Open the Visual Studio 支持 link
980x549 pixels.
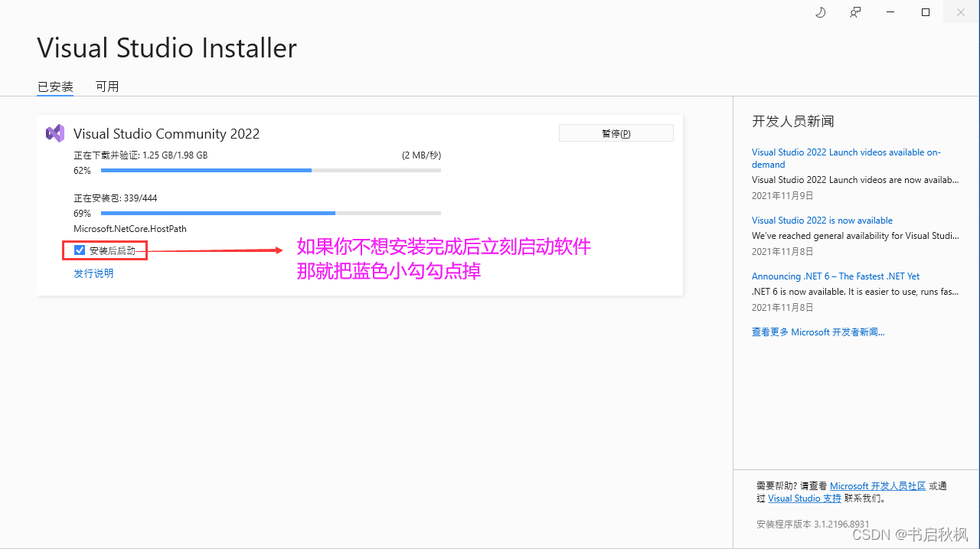click(x=805, y=498)
